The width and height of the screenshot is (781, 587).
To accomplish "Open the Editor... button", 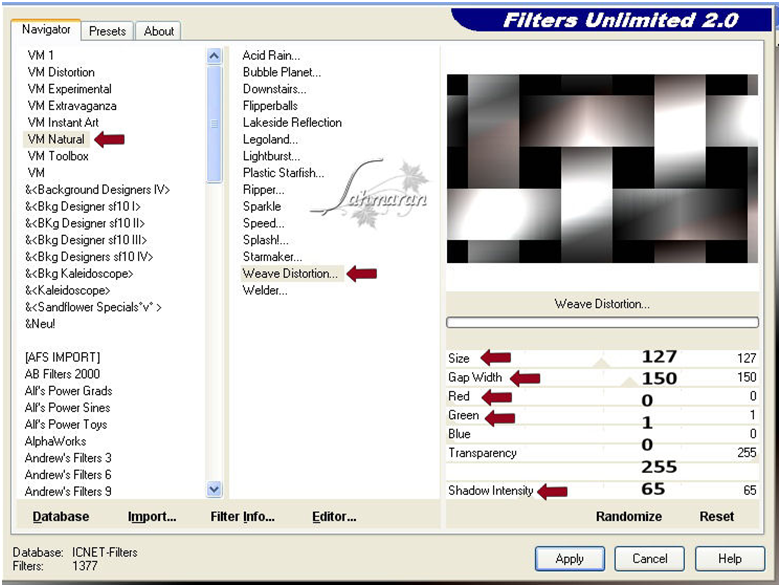I will (334, 516).
